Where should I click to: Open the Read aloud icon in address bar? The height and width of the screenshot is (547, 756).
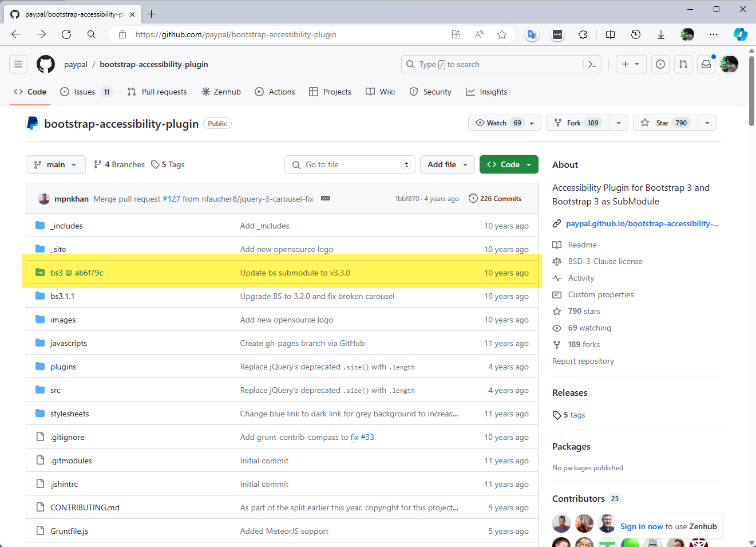[479, 34]
